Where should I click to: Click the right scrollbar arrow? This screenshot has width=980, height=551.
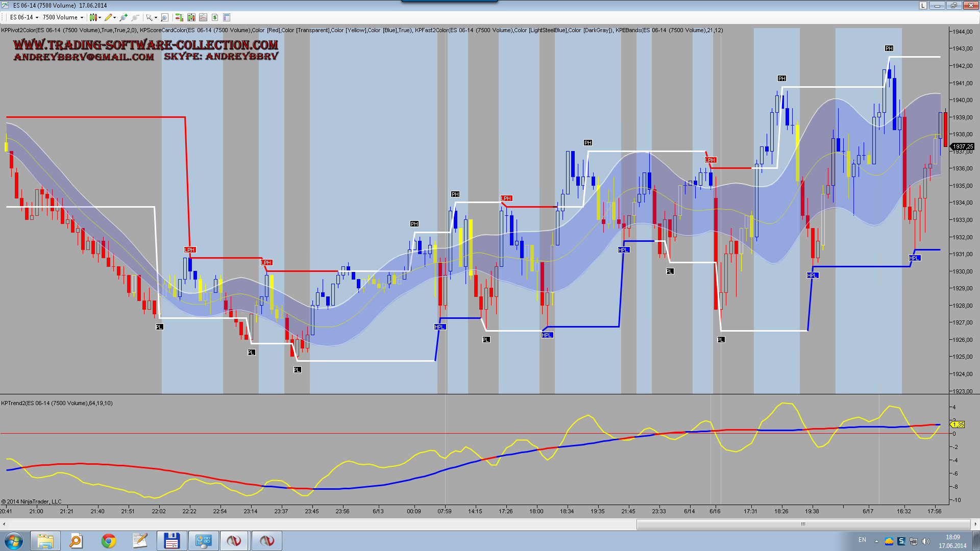975,524
